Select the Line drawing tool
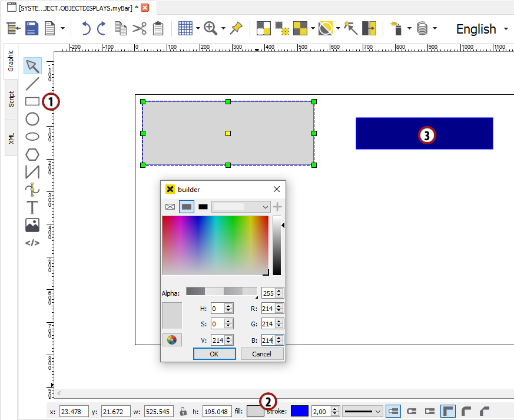 click(x=32, y=83)
